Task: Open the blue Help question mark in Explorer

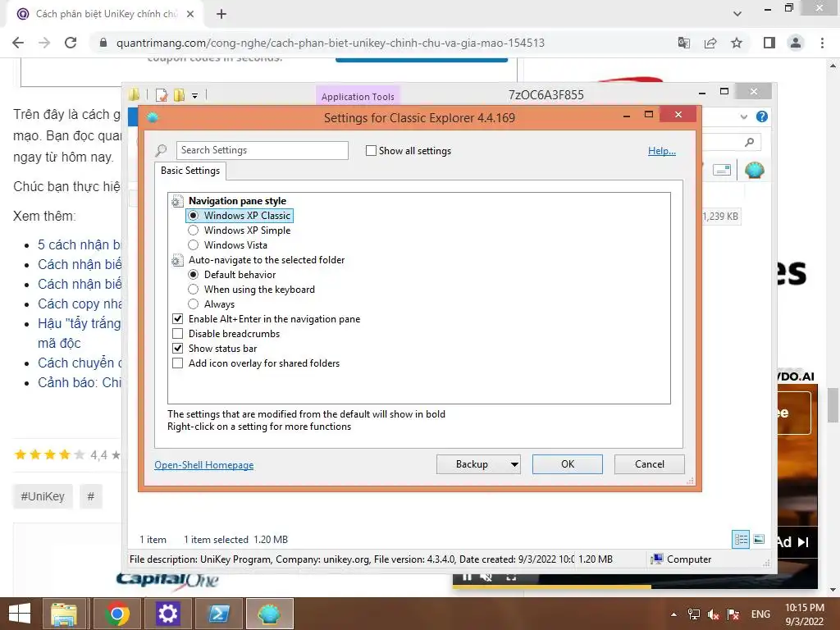Action: point(762,116)
